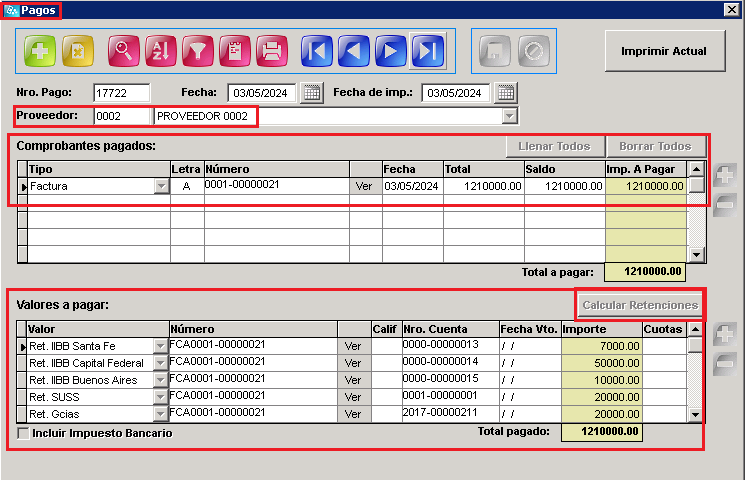Click Imp. A Pagar cell 1210000.00
The image size is (745, 480).
coord(646,186)
